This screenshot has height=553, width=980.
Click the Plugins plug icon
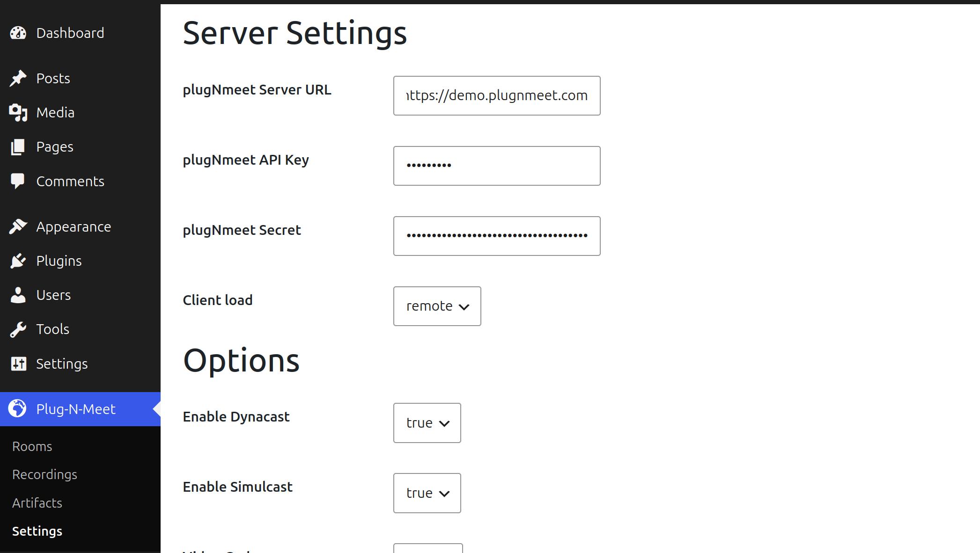(x=18, y=261)
